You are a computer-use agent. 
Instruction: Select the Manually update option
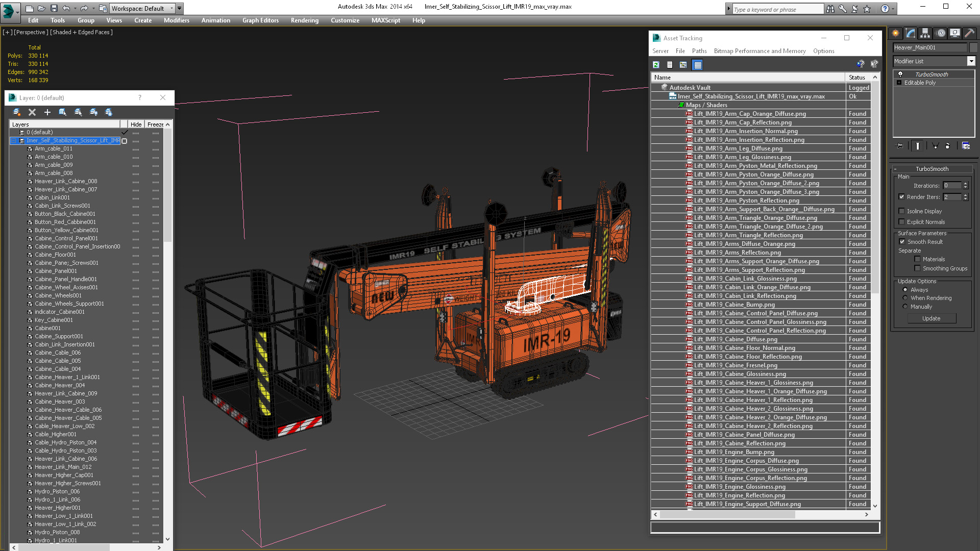(905, 307)
